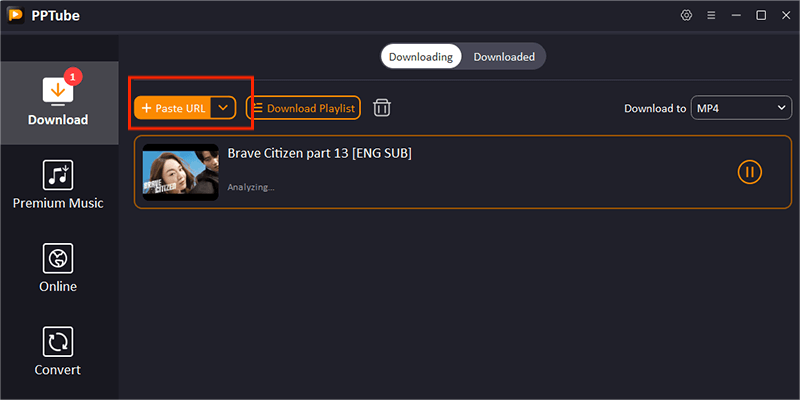Pause the Brave Citizen download
This screenshot has width=800, height=400.
point(749,172)
